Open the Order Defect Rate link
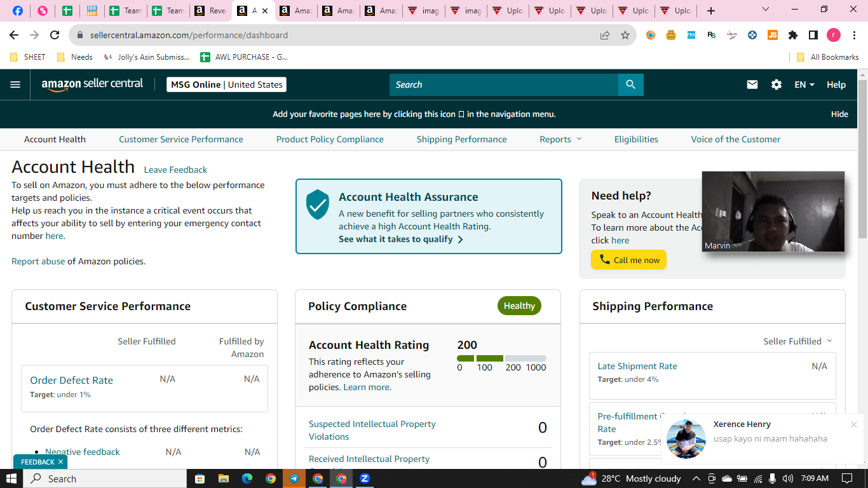Viewport: 868px width, 488px height. coord(72,380)
